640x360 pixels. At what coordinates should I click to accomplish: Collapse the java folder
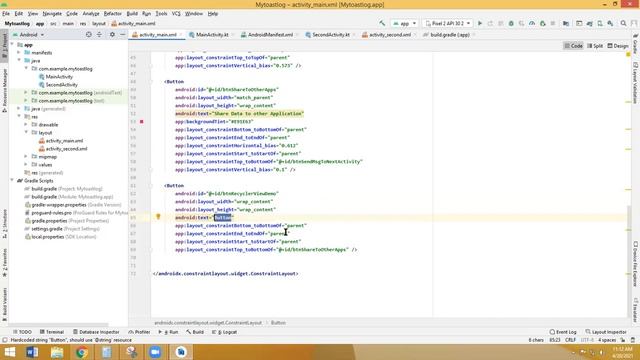[19, 60]
